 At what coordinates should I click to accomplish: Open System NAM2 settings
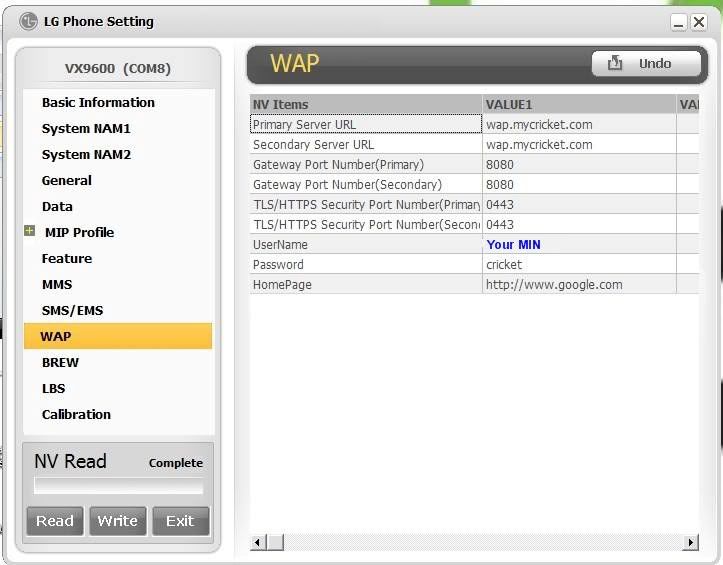tap(86, 155)
